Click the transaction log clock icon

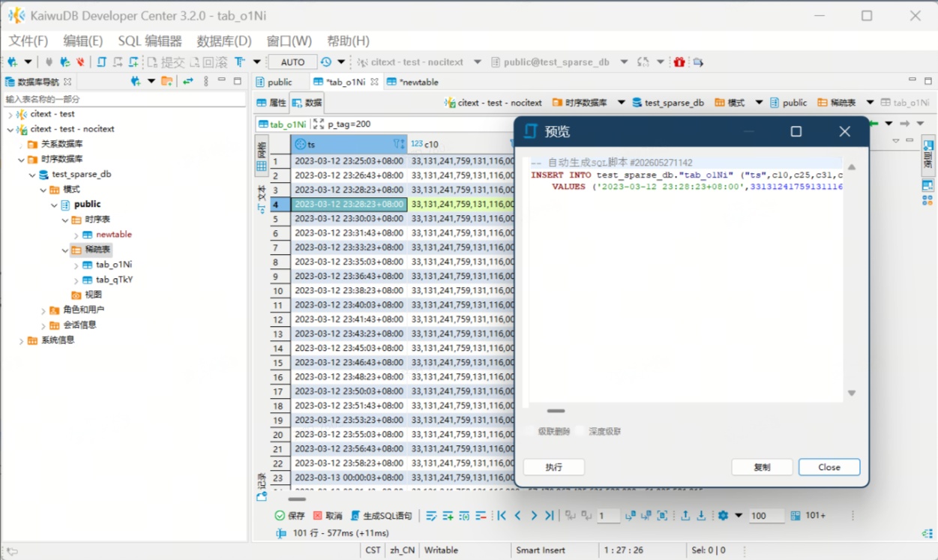coord(326,61)
